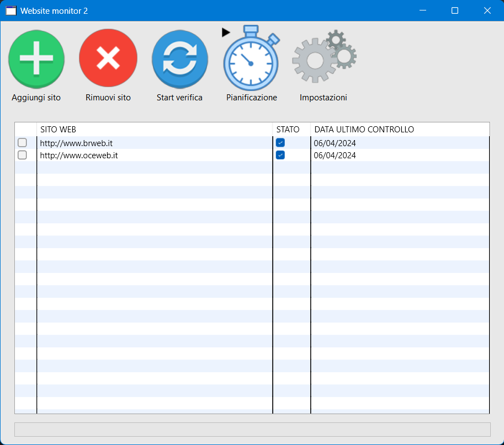Click the blue refresh Start verifica icon
Viewport: 504px width, 445px height.
tap(180, 59)
